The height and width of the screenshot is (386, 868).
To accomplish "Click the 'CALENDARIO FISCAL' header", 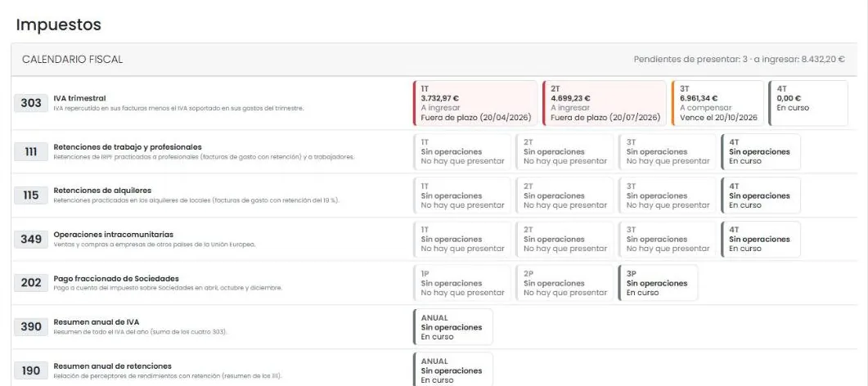I will pos(73,59).
